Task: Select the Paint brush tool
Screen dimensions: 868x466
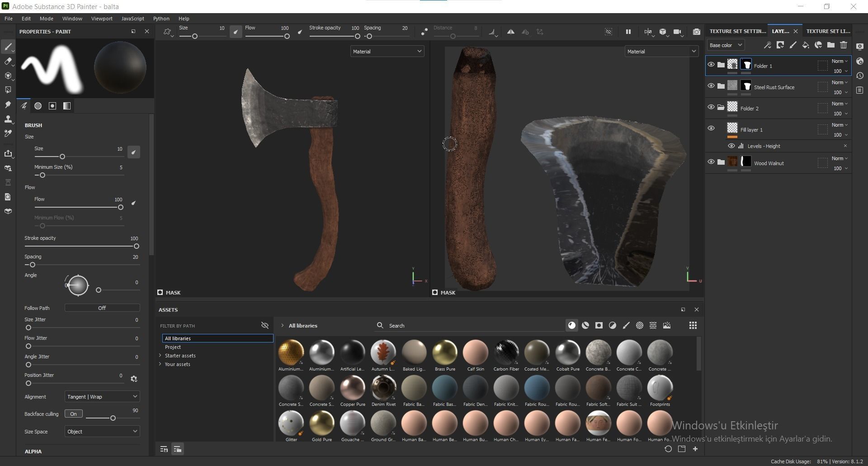Action: click(x=8, y=47)
